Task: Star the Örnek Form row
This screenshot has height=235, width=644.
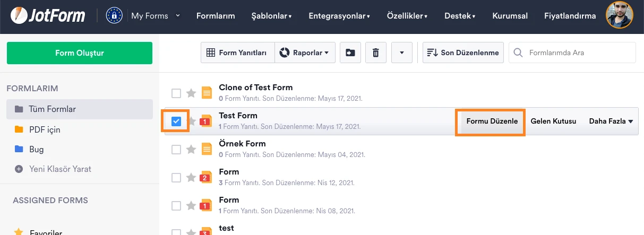Action: point(191,150)
